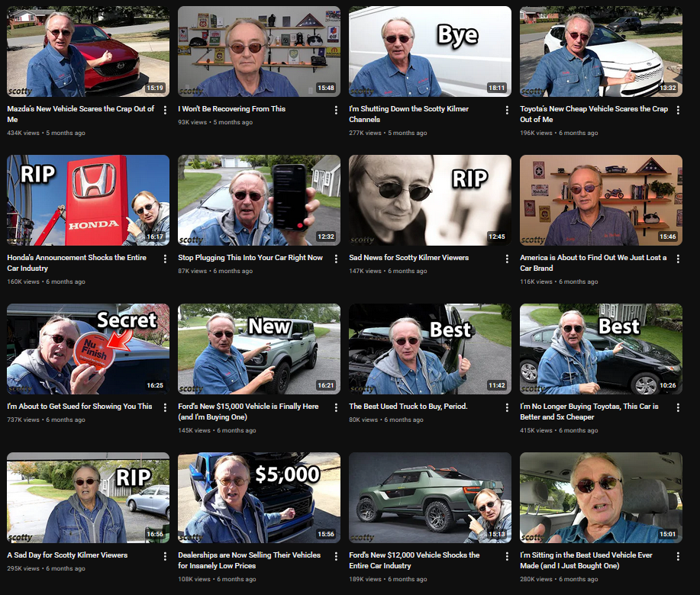This screenshot has height=595, width=700.
Task: Open title 'A Sad Day for Scotty Kilmer Viewers'
Action: pos(67,555)
